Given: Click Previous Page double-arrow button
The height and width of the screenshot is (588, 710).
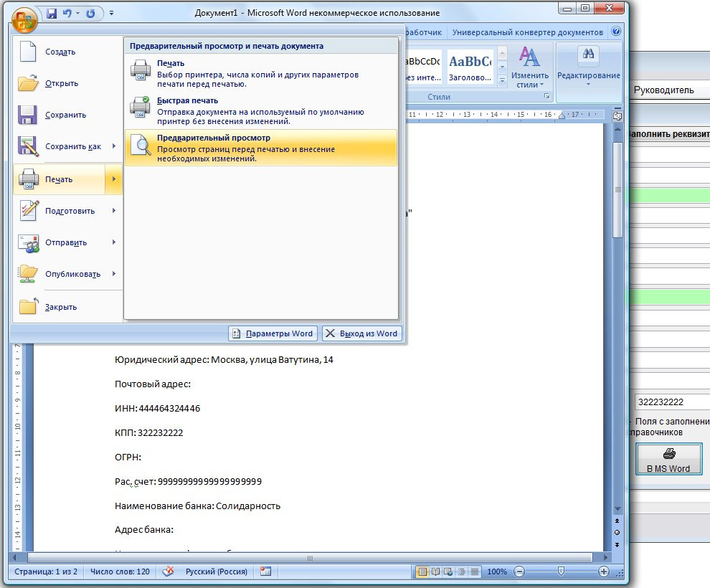Looking at the screenshot, I should pyautogui.click(x=617, y=521).
